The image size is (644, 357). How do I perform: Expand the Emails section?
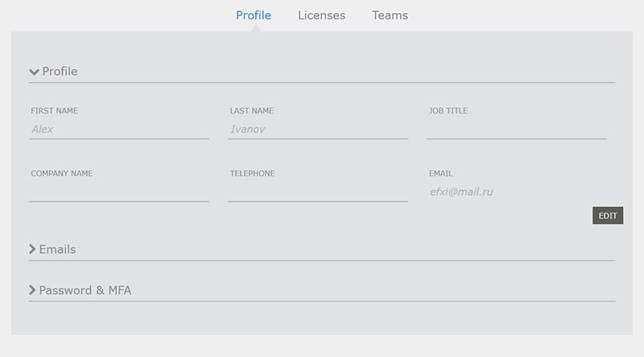[52, 249]
